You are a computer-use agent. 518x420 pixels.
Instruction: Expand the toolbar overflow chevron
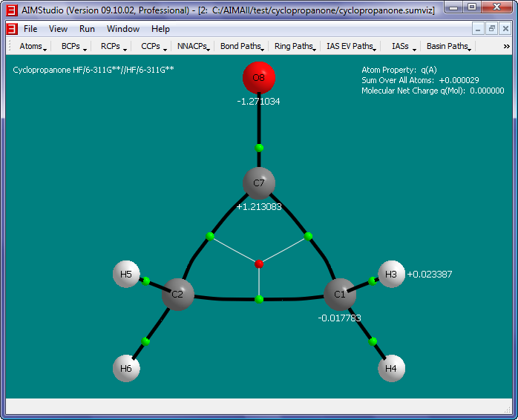coord(506,46)
